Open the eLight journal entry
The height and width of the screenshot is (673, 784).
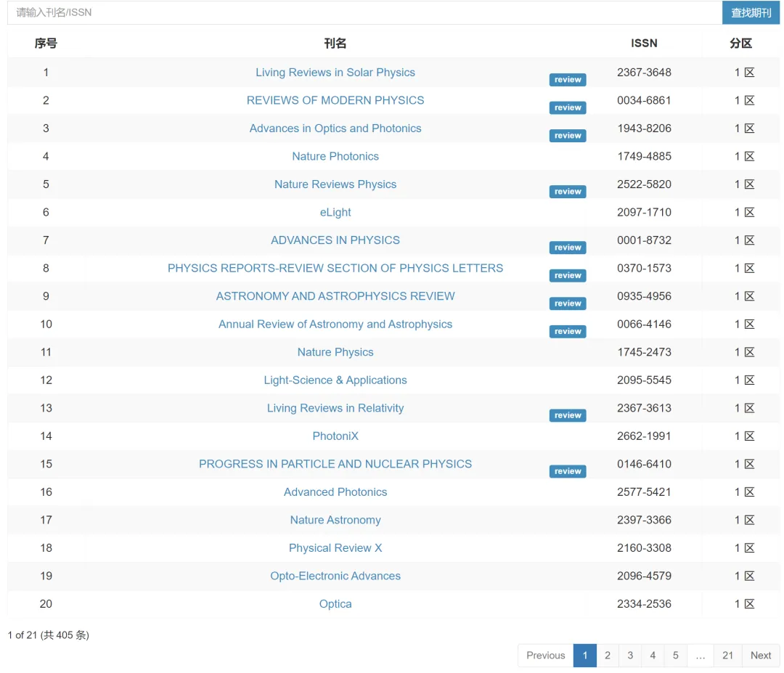click(335, 212)
